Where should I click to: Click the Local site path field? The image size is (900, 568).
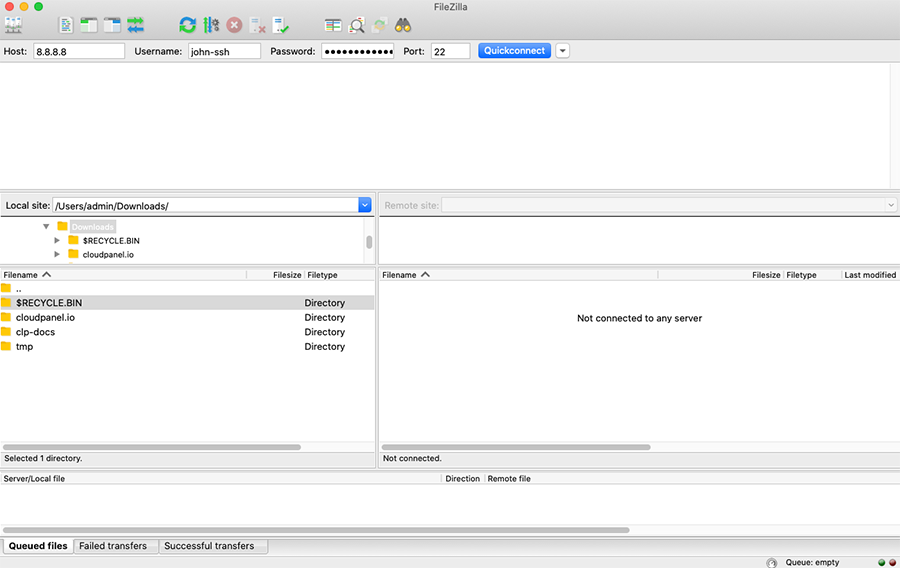coord(205,205)
